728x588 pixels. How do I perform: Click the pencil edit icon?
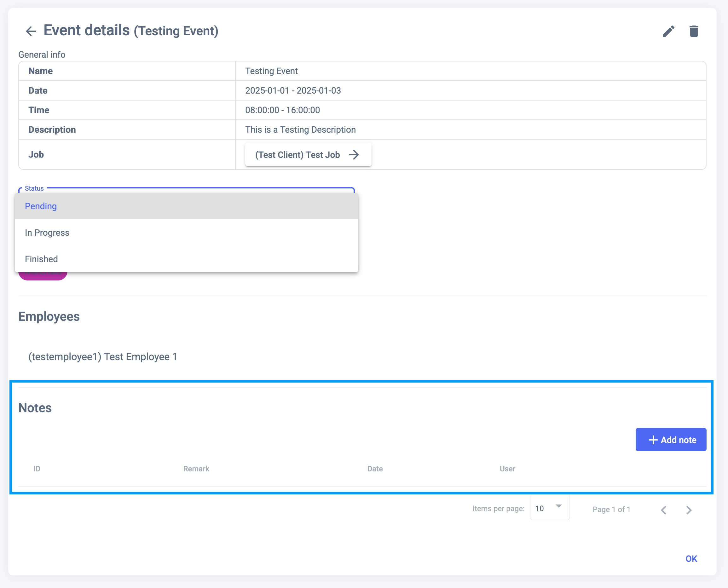(x=668, y=31)
